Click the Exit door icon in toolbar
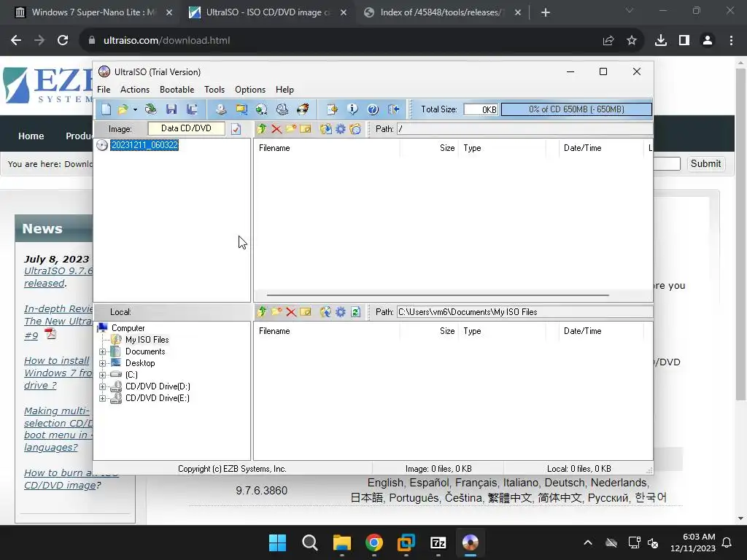Screen dimensions: 747x560 click(393, 109)
